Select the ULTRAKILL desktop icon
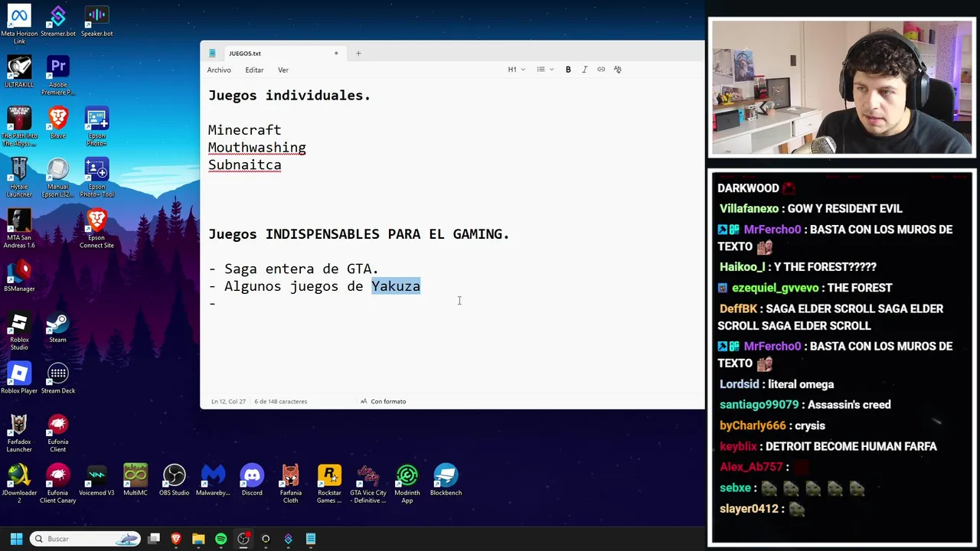Image resolution: width=980 pixels, height=551 pixels. tap(19, 71)
